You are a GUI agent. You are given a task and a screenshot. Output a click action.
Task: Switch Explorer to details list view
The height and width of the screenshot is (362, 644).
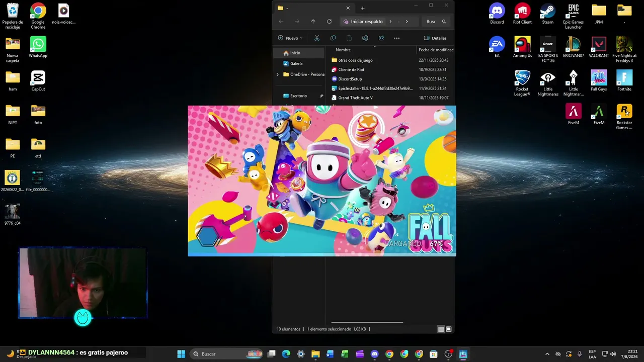(441, 329)
